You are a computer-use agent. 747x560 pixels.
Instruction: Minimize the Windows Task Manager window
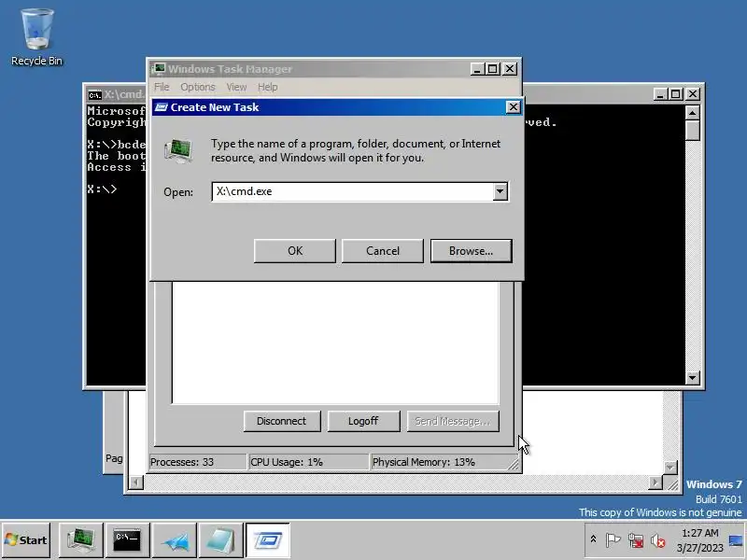pos(477,69)
